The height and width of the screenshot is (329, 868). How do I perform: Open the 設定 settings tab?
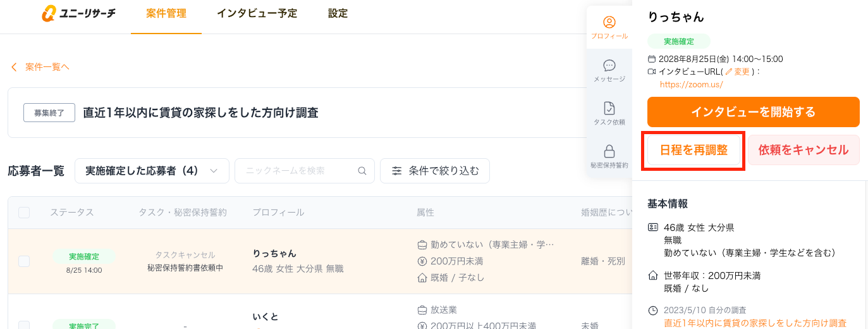point(338,13)
